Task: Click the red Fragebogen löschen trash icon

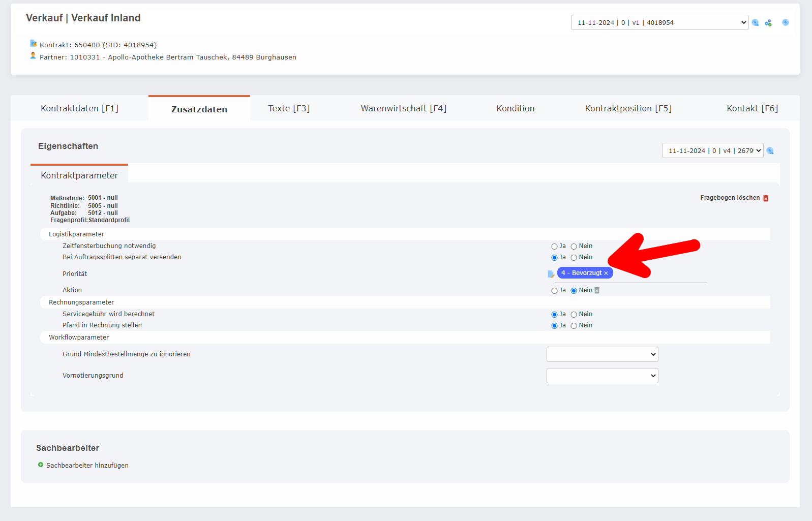Action: click(x=766, y=198)
